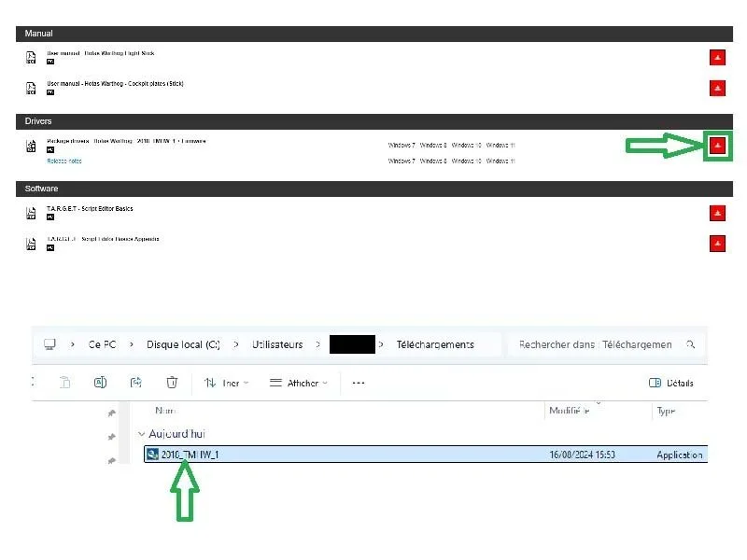Click the Rechercher dans Téléchargements search field
This screenshot has height=560, width=747.
point(603,344)
